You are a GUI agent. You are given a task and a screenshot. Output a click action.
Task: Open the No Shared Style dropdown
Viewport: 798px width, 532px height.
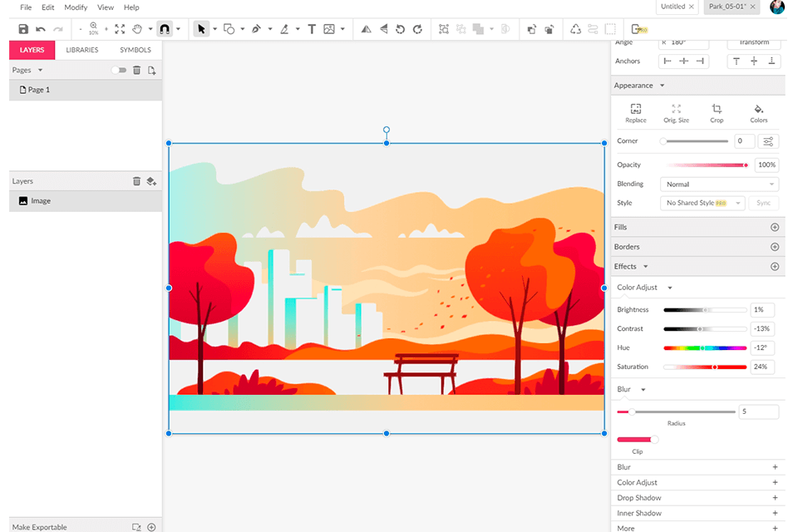702,203
